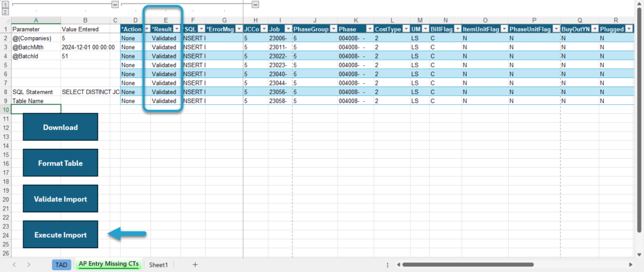Screen dimensions: 644x272
Task: Collapse first column outline group minus button
Action: [x=115, y=4]
